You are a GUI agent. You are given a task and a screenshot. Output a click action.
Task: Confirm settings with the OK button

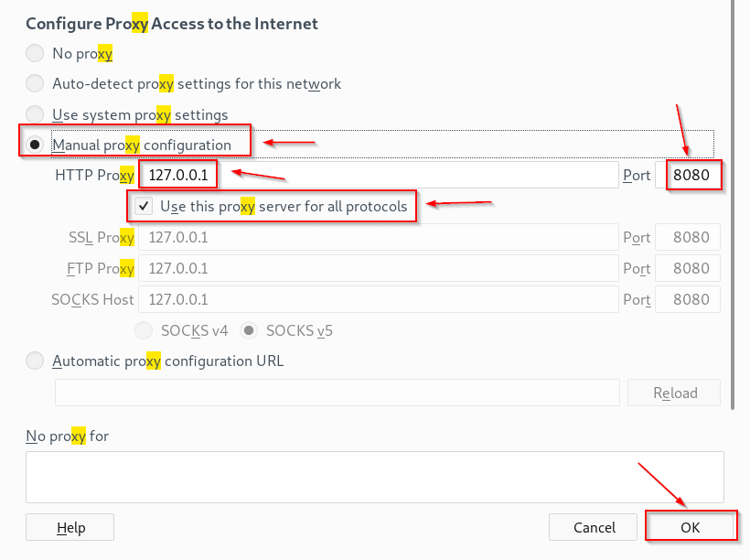(x=690, y=527)
